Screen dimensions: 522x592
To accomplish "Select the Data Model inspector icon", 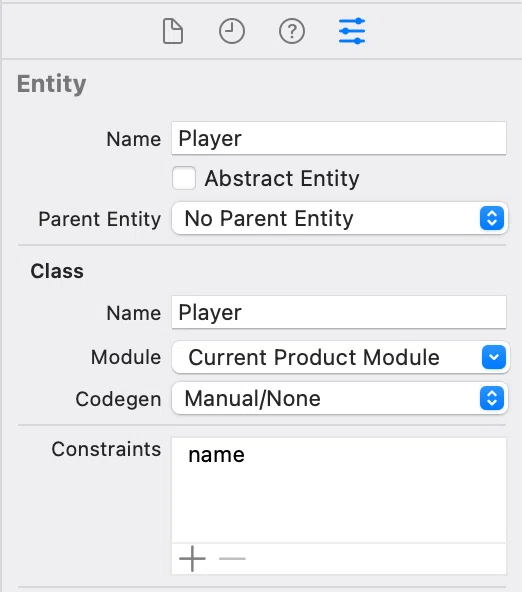I will click(352, 31).
